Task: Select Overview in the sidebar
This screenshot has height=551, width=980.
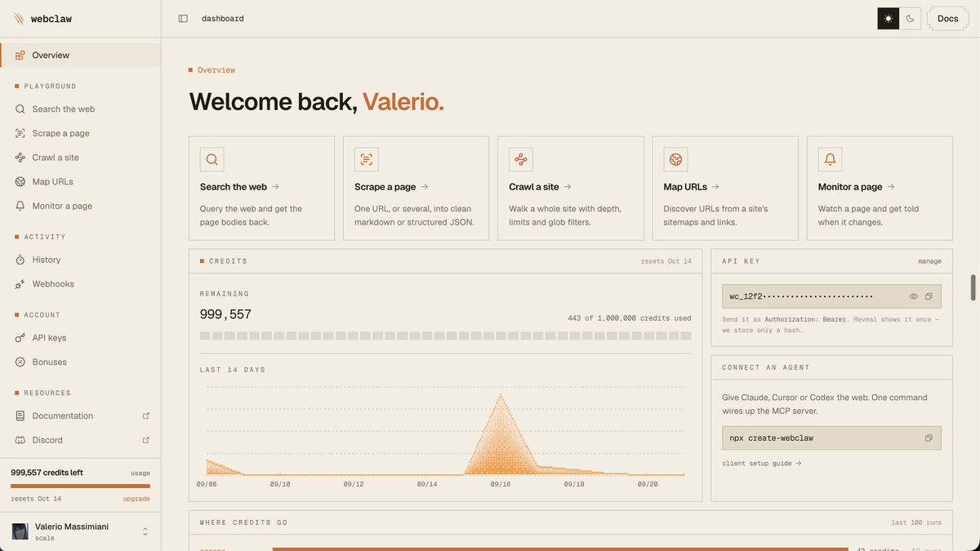Action: tap(80, 56)
